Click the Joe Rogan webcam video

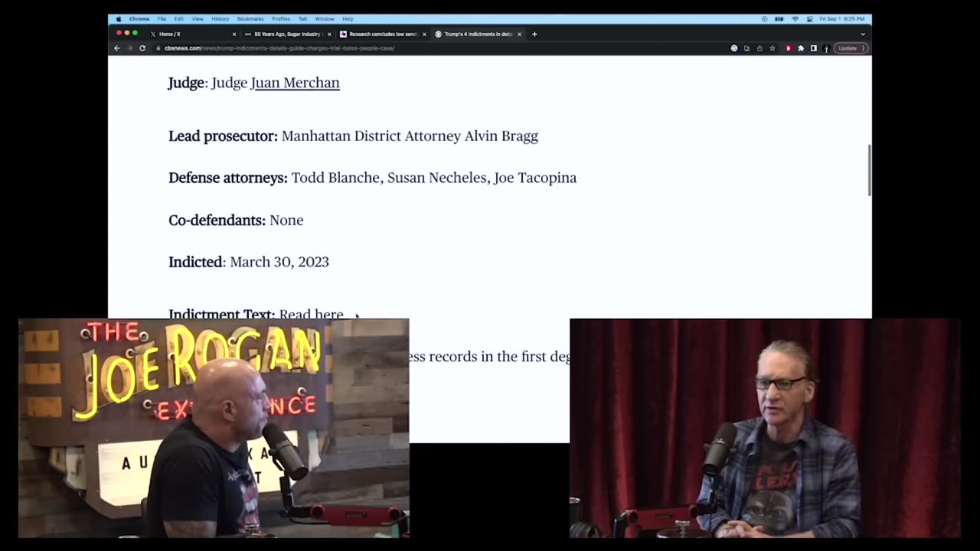click(214, 429)
